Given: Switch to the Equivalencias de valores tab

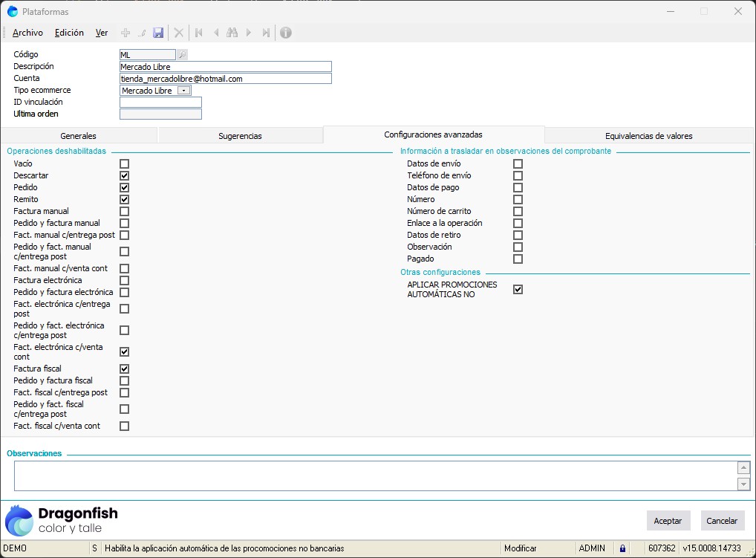Looking at the screenshot, I should [648, 136].
